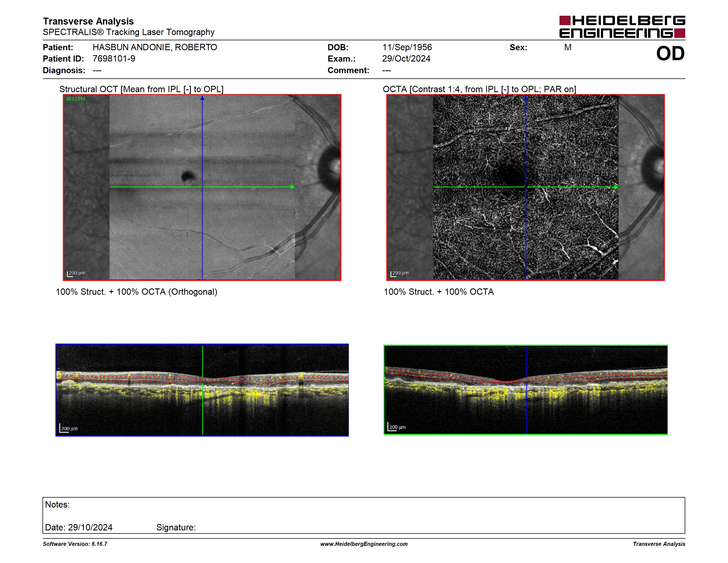
Task: Click the 200 µm scale marker in green-bordered B-scan
Action: (x=397, y=427)
